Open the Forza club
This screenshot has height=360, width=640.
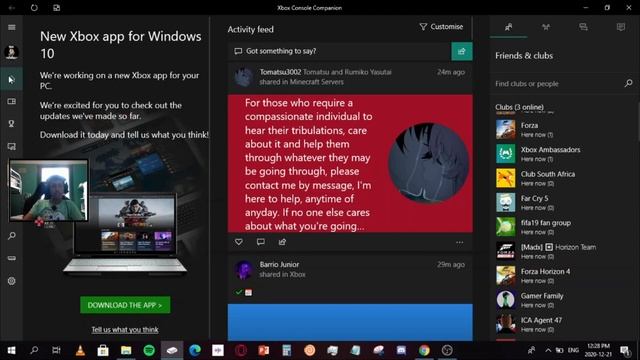[x=563, y=130]
